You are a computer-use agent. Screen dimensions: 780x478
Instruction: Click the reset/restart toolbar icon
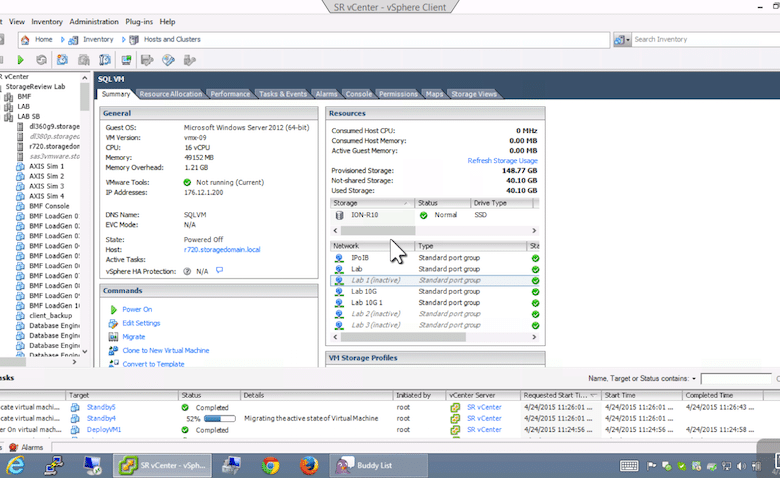point(41,60)
